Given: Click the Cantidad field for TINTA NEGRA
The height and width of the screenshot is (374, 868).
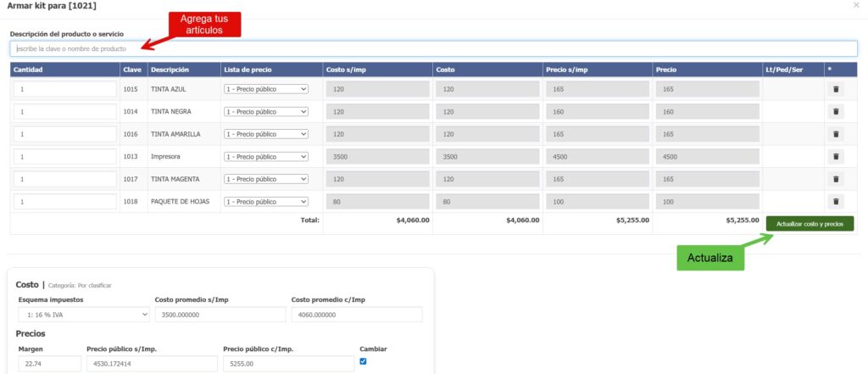Looking at the screenshot, I should pyautogui.click(x=65, y=111).
